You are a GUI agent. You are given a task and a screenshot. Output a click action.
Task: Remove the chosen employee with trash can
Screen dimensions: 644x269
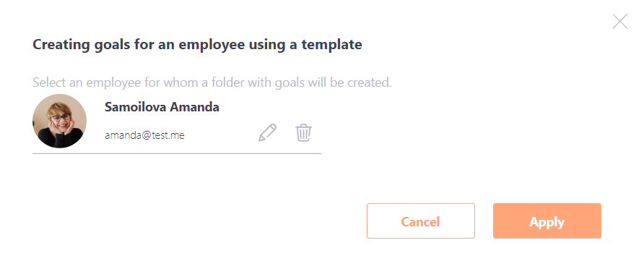point(303,132)
